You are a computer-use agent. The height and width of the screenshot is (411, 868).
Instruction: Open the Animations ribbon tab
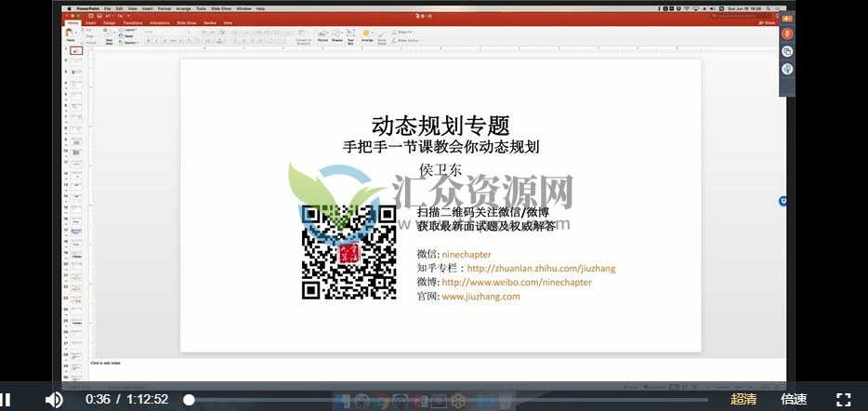[160, 22]
